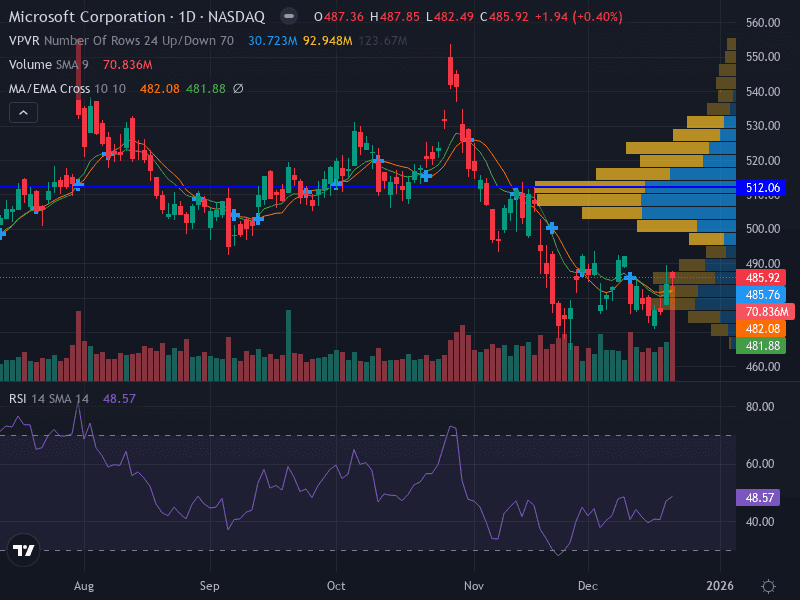Viewport: 800px width, 600px height.
Task: Click the green 481.88 EMA label
Action: click(762, 345)
